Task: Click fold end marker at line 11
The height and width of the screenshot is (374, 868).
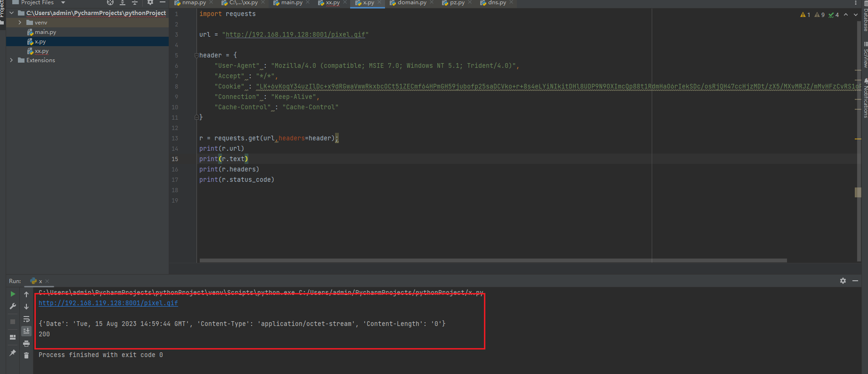Action: [197, 117]
